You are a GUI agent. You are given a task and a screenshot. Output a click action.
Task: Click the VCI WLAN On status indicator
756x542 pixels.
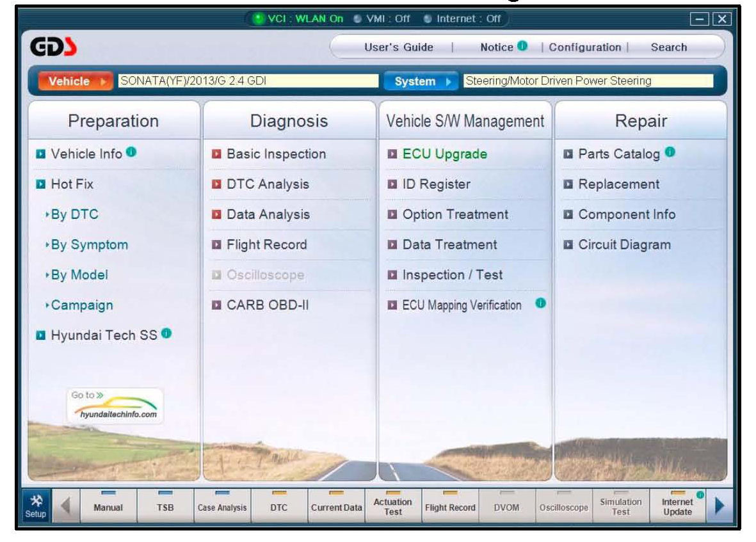point(298,19)
